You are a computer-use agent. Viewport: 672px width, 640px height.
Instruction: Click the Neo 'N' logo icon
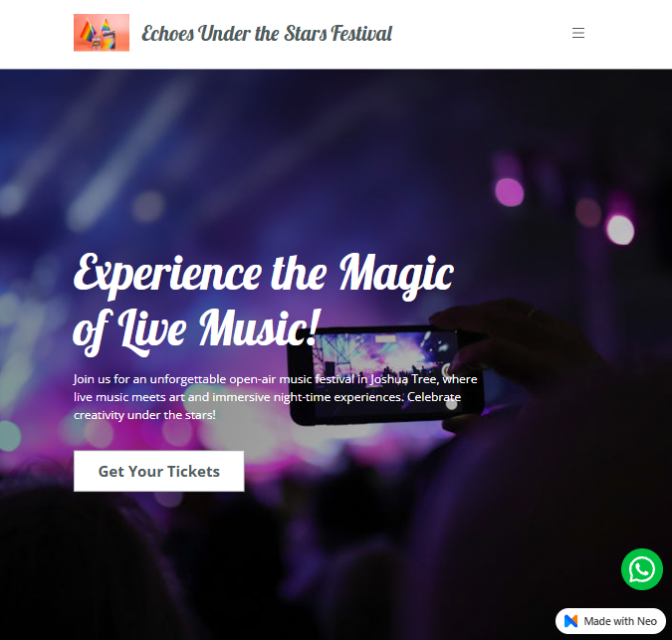(570, 621)
